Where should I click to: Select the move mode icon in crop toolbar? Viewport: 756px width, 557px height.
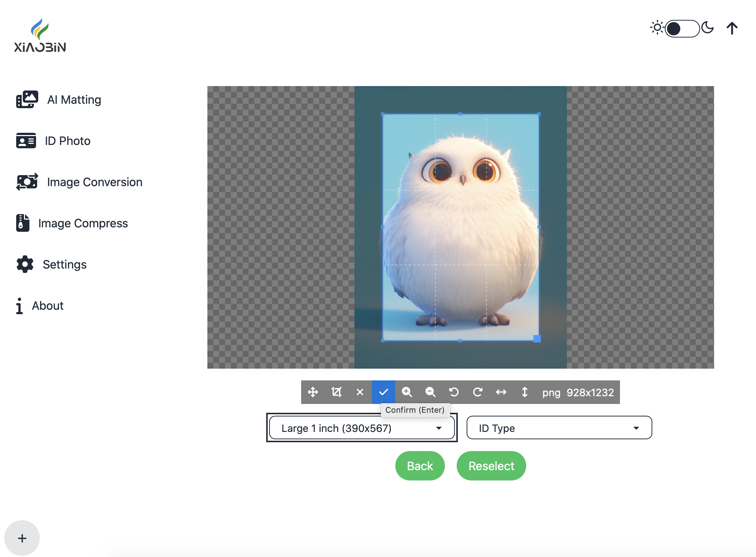tap(313, 392)
